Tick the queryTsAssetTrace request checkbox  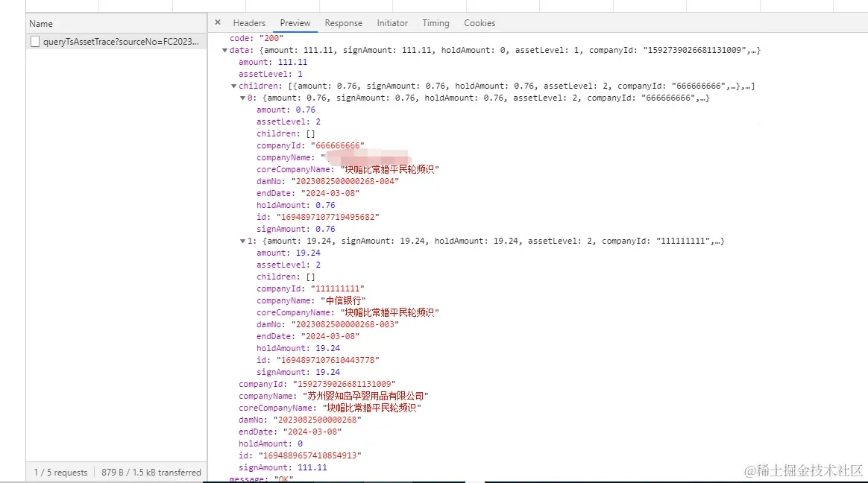(x=35, y=42)
